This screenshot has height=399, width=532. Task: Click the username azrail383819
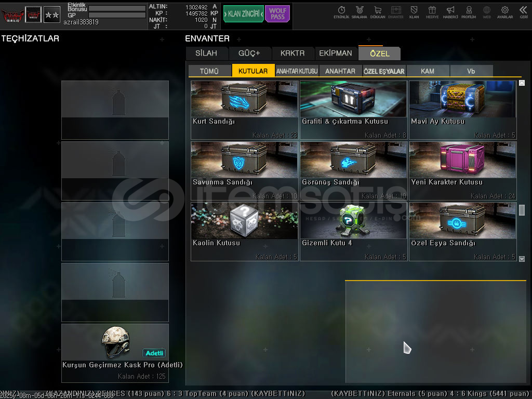(81, 22)
